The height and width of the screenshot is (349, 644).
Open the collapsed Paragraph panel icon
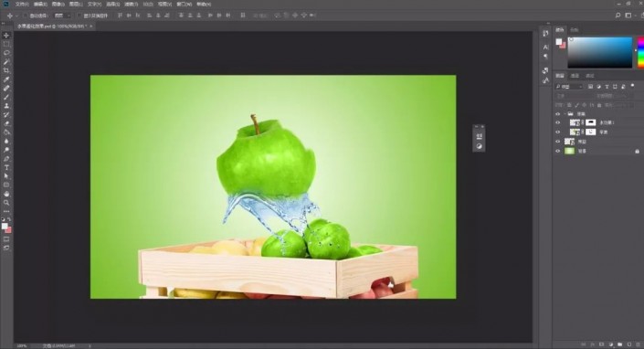pyautogui.click(x=545, y=57)
